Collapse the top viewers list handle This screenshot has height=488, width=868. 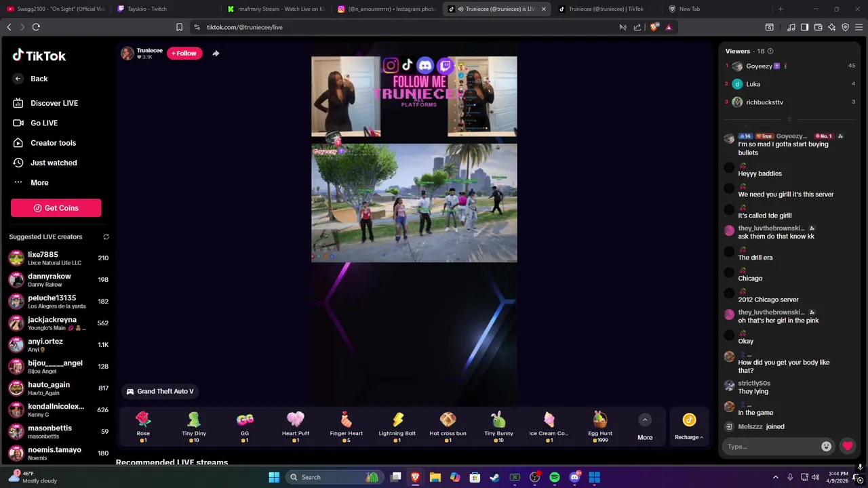[789, 119]
